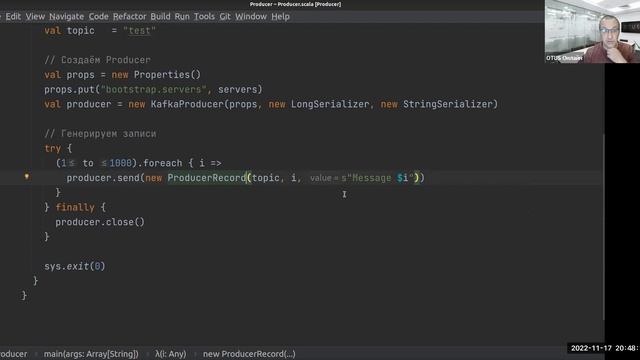
Task: Click the producer.close() call
Action: tap(100, 222)
